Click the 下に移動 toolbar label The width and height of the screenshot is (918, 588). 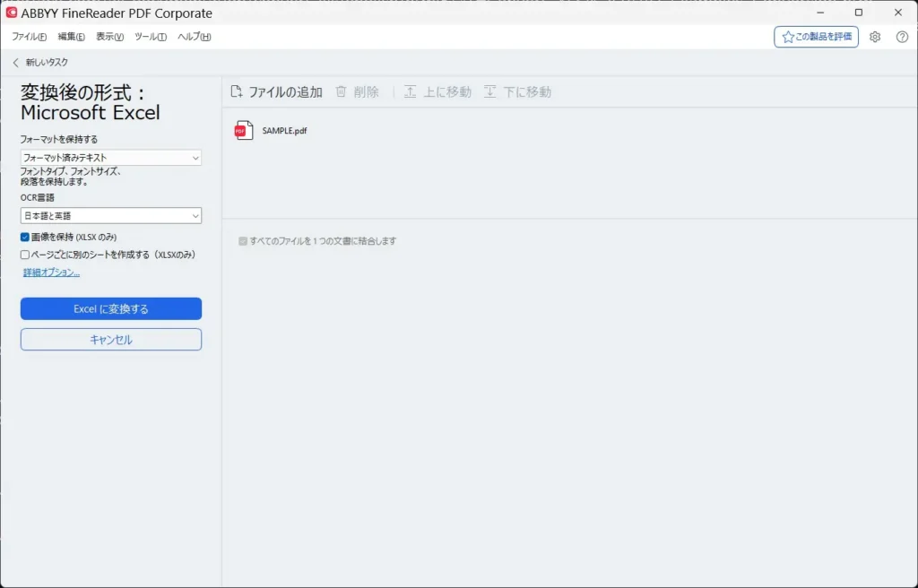coord(527,92)
